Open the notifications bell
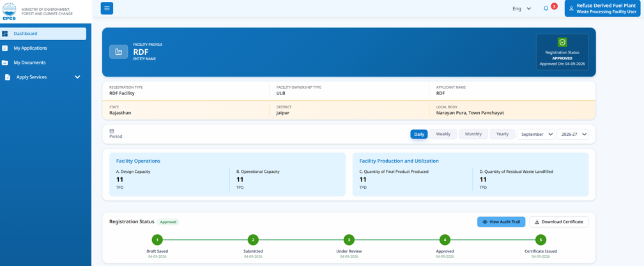This screenshot has height=266, width=644. (546, 8)
